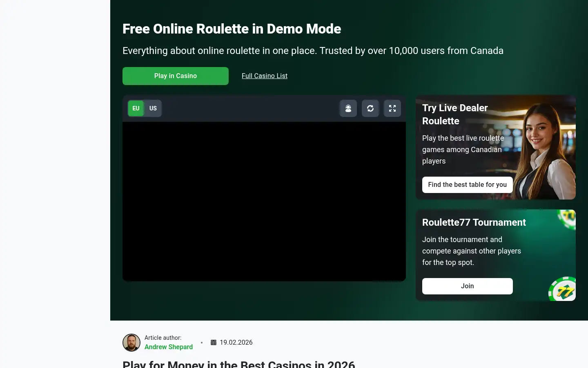Click the Free Online Roulette in Demo Mode title
Viewport: 588px width, 368px height.
pos(232,29)
